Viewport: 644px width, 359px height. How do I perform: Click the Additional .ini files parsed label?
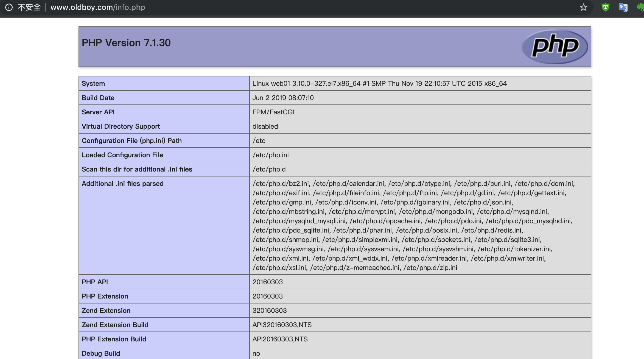[122, 184]
